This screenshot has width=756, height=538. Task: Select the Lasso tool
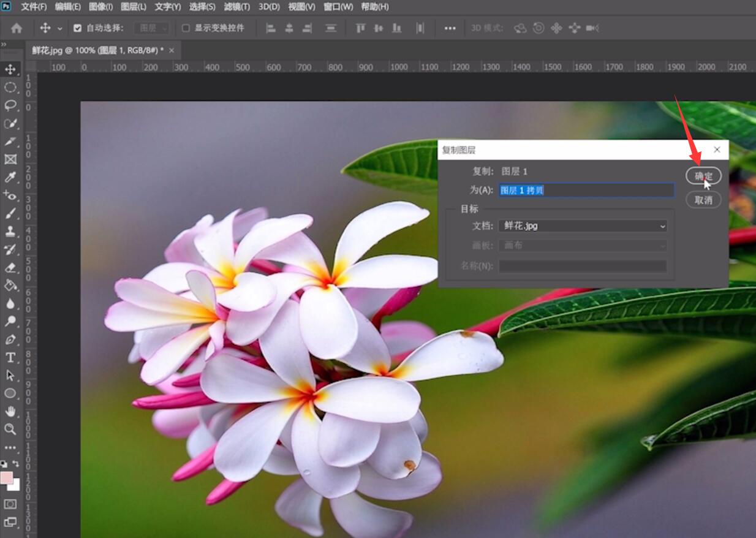(10, 105)
